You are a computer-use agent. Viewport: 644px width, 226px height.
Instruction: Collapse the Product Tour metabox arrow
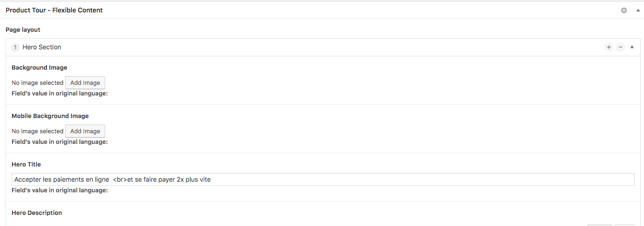(x=638, y=10)
